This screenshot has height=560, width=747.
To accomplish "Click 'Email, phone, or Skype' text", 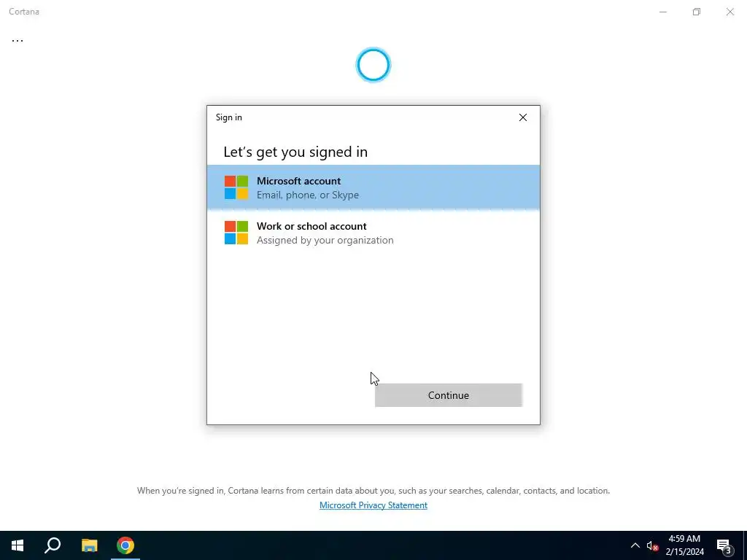I will click(308, 195).
